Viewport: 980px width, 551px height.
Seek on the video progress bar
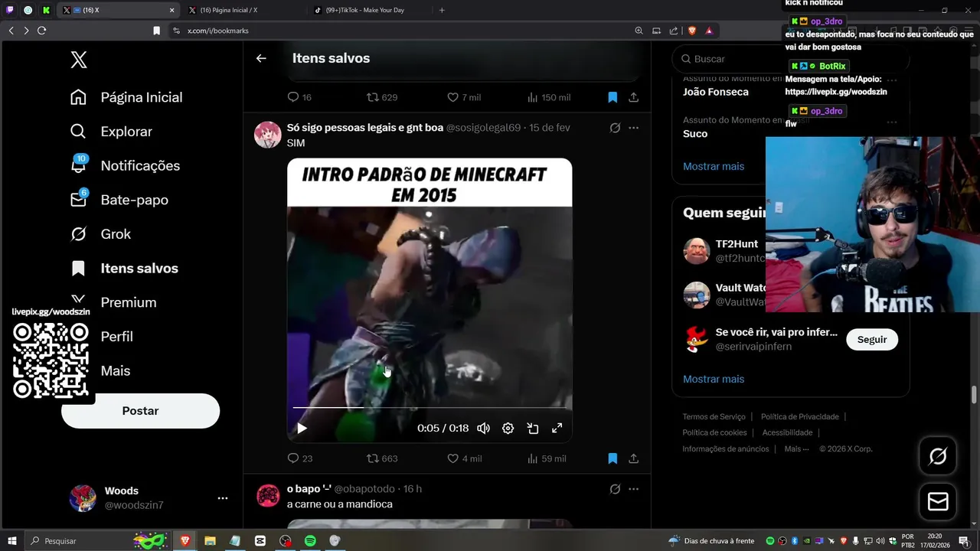tap(429, 408)
